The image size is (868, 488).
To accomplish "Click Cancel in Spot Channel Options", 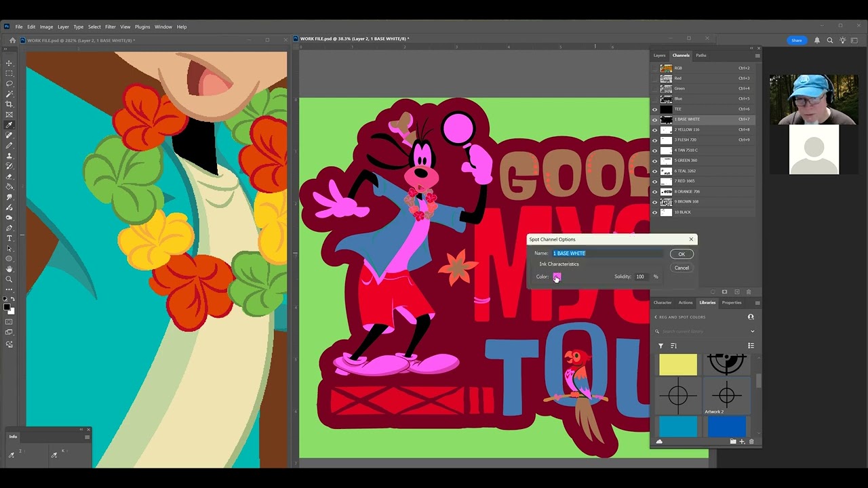I will tap(682, 268).
